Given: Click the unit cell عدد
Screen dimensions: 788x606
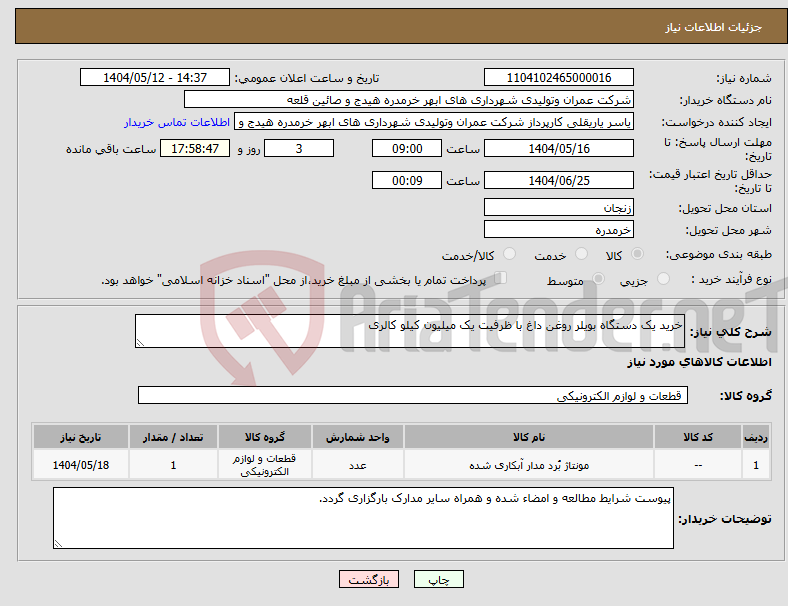Looking at the screenshot, I should 357,465.
